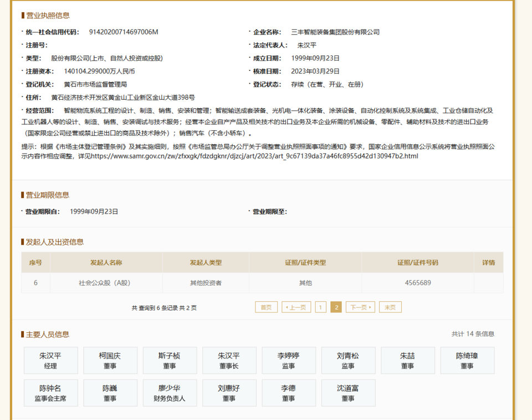Open 朱喆 董事 personnel card
This screenshot has width=532, height=420.
click(x=408, y=361)
